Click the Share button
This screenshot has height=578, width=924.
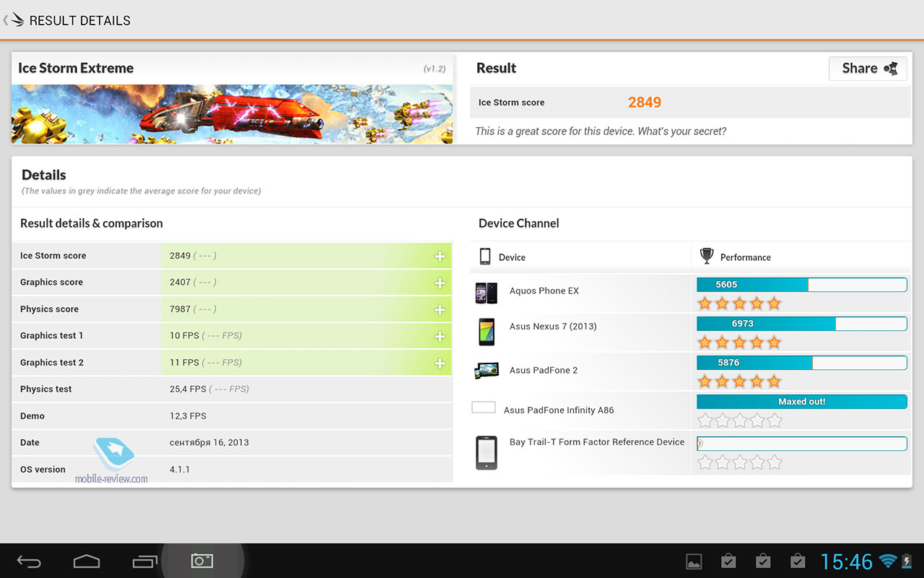[x=868, y=69]
